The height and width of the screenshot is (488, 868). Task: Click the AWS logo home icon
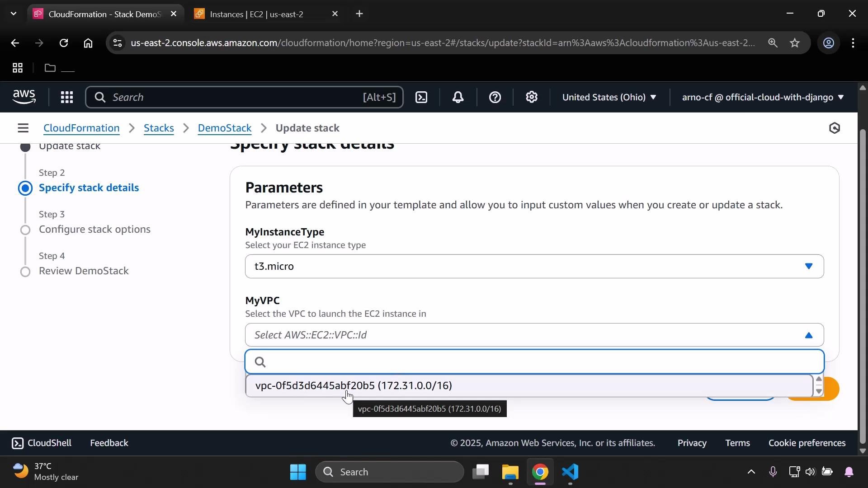[x=24, y=97]
